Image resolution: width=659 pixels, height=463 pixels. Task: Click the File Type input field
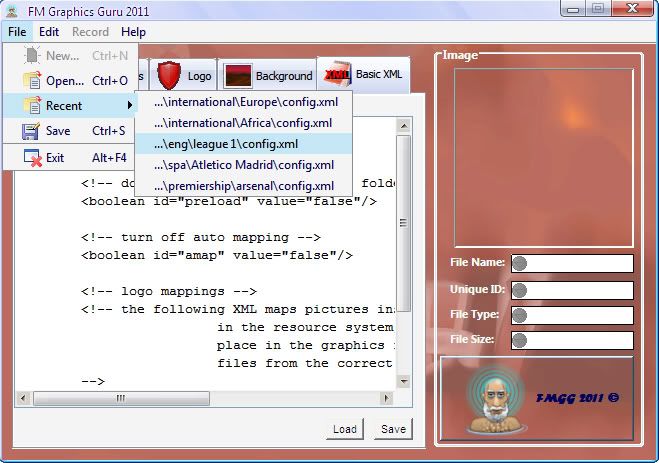point(572,315)
